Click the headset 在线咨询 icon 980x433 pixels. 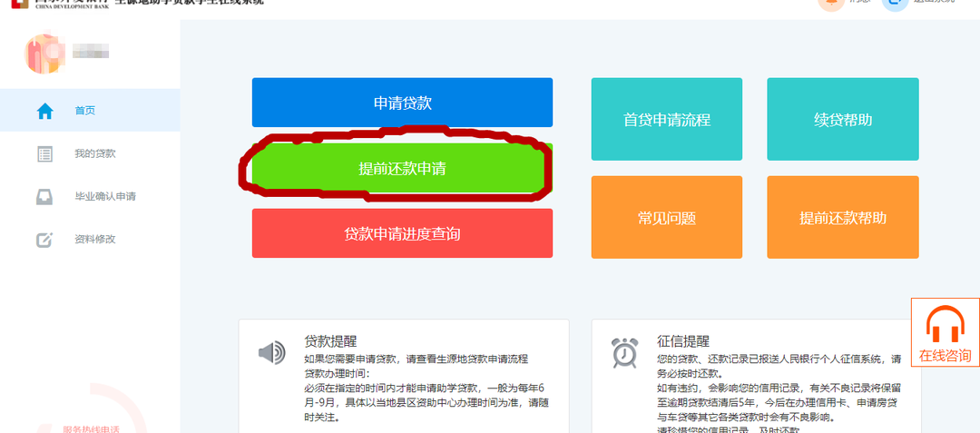(945, 324)
